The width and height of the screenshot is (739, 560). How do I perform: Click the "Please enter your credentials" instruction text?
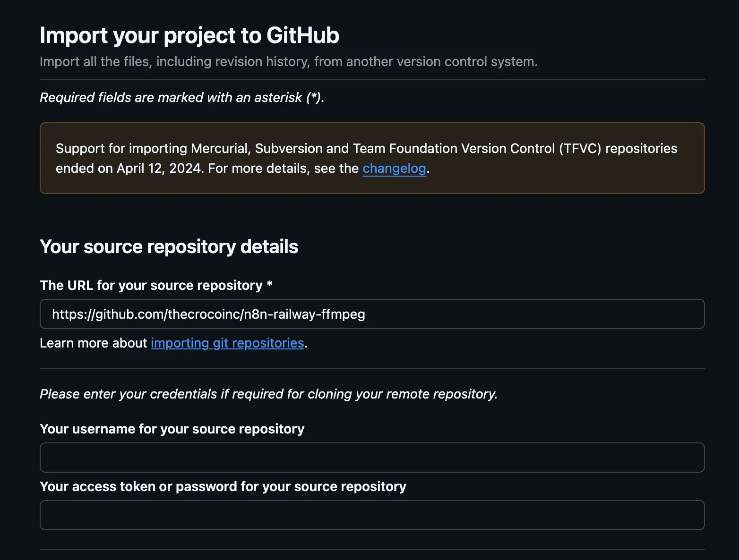point(268,394)
